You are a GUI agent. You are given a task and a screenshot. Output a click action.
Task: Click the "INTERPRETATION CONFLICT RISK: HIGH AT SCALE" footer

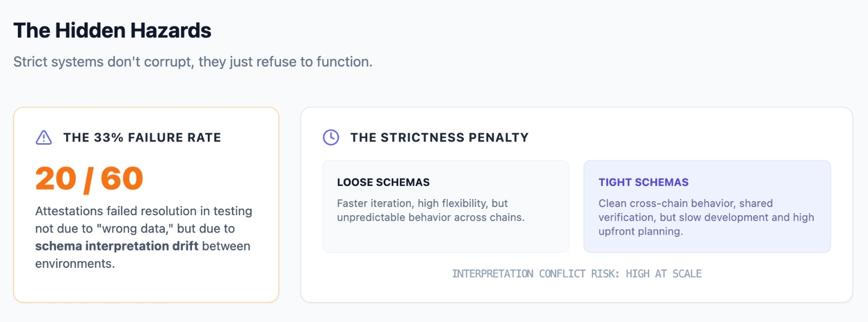(577, 274)
